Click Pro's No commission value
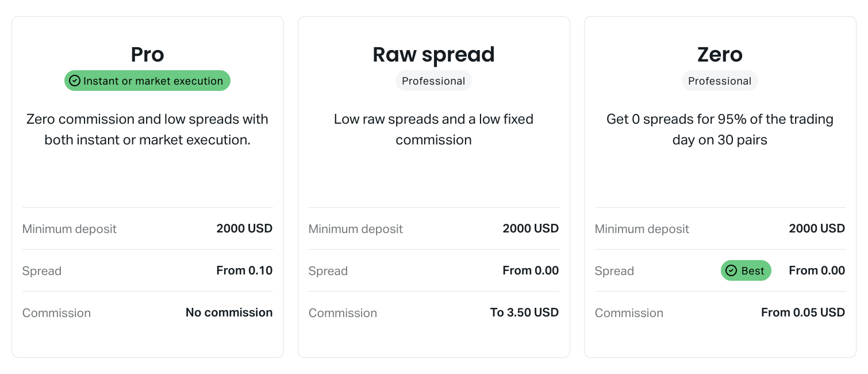The image size is (868, 374). coord(229,312)
